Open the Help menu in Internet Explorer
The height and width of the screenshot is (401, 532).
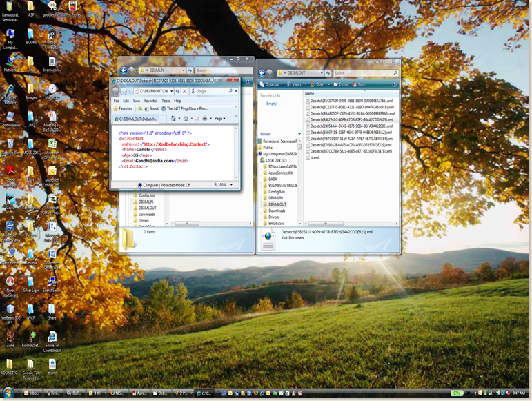coord(177,101)
